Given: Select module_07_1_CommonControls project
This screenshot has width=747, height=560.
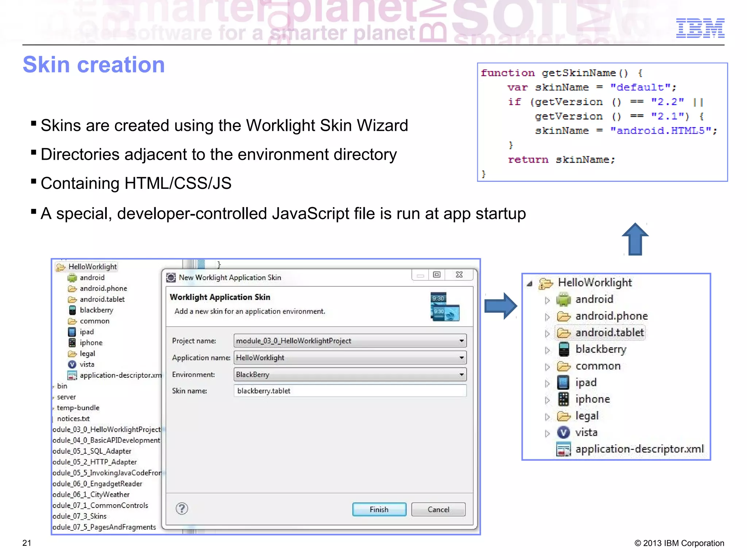Looking at the screenshot, I should coord(100,506).
